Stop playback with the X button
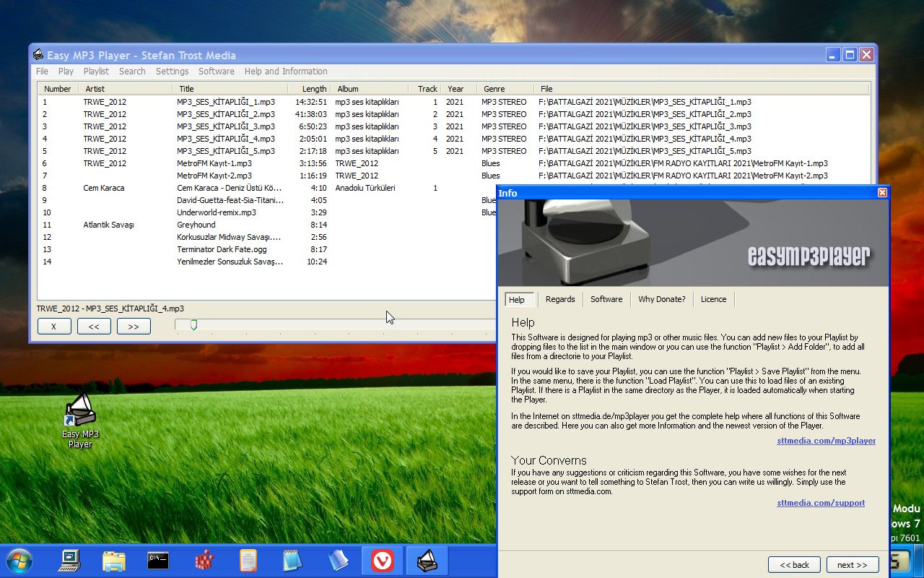This screenshot has height=578, width=924. [54, 327]
